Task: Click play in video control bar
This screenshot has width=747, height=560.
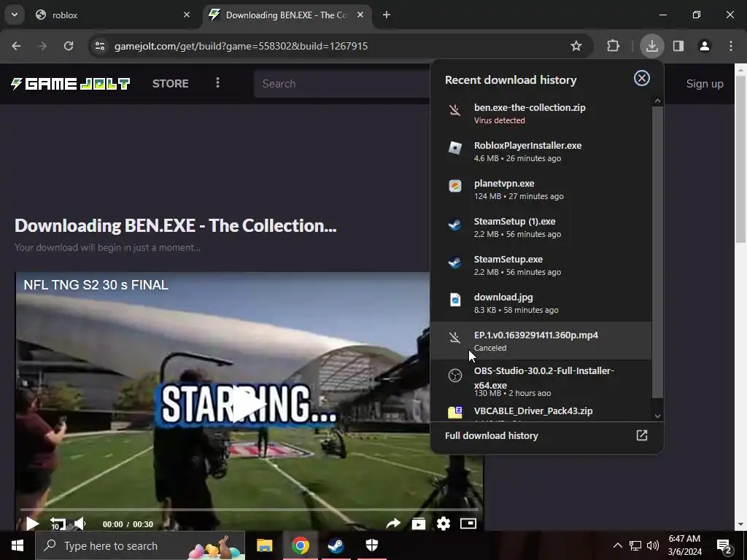Action: (x=32, y=524)
